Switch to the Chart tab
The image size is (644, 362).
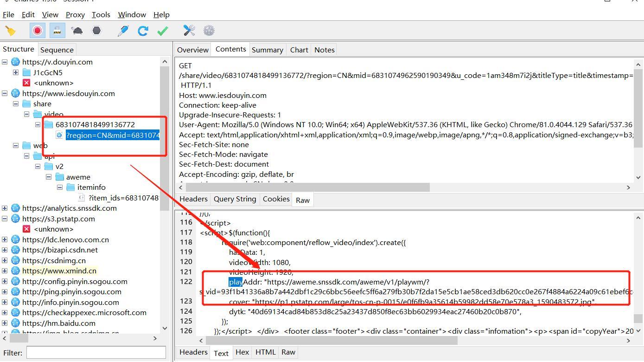[x=299, y=50]
